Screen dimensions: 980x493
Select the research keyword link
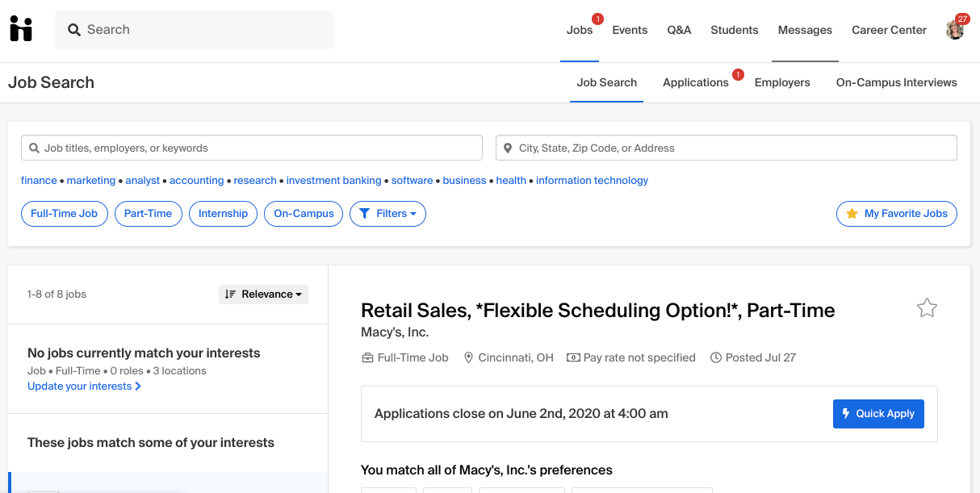(x=255, y=181)
